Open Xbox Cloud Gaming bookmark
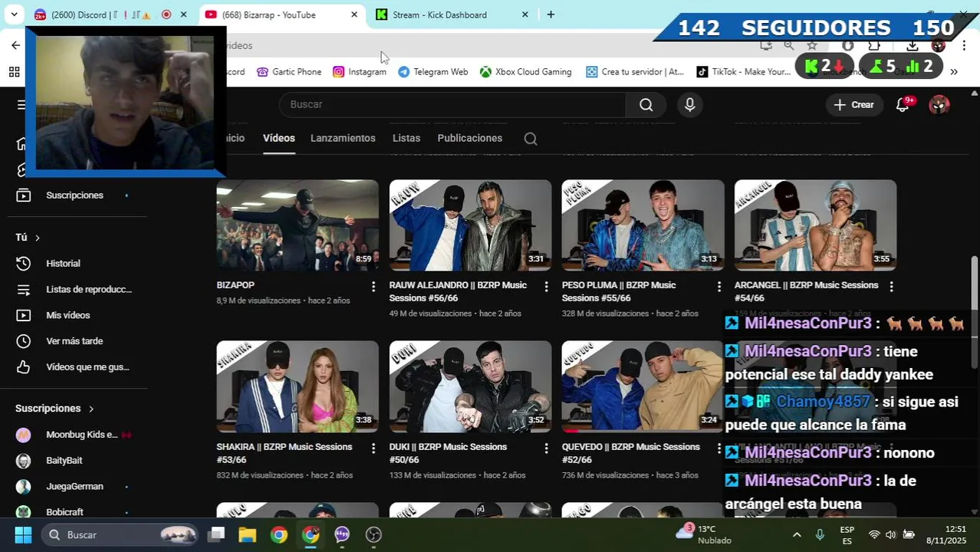Viewport: 980px width, 552px height. [x=525, y=72]
